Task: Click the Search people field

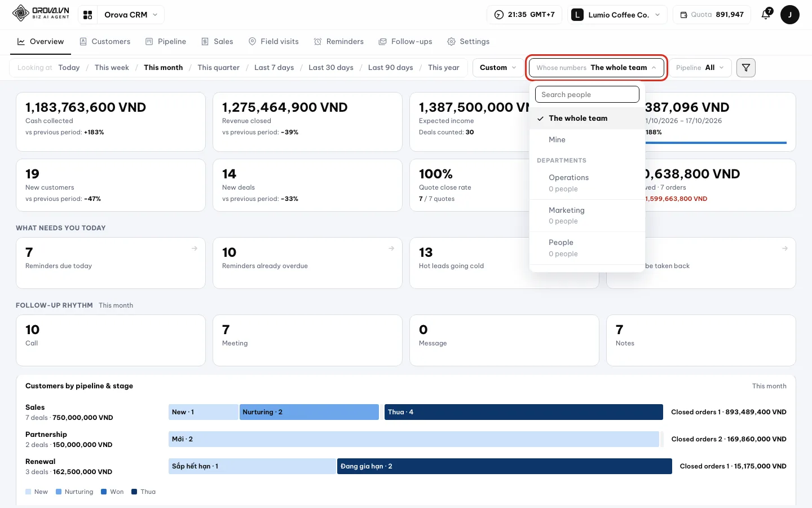Action: (x=587, y=94)
